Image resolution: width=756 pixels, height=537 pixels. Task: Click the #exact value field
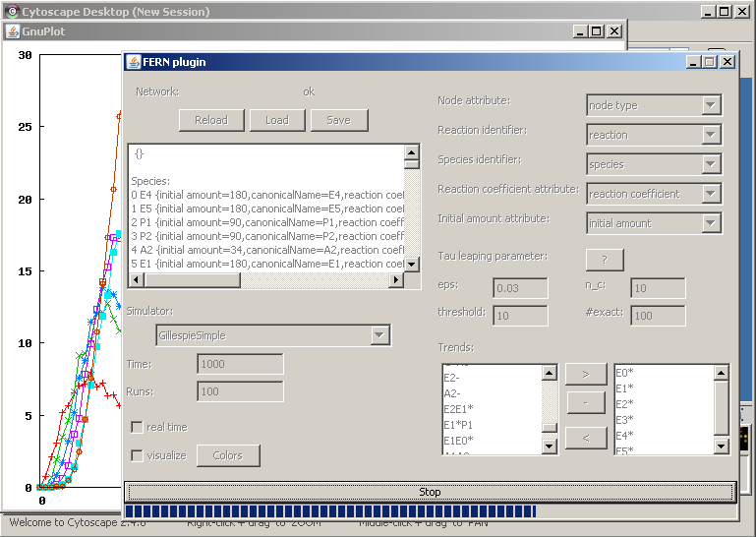[x=658, y=316]
